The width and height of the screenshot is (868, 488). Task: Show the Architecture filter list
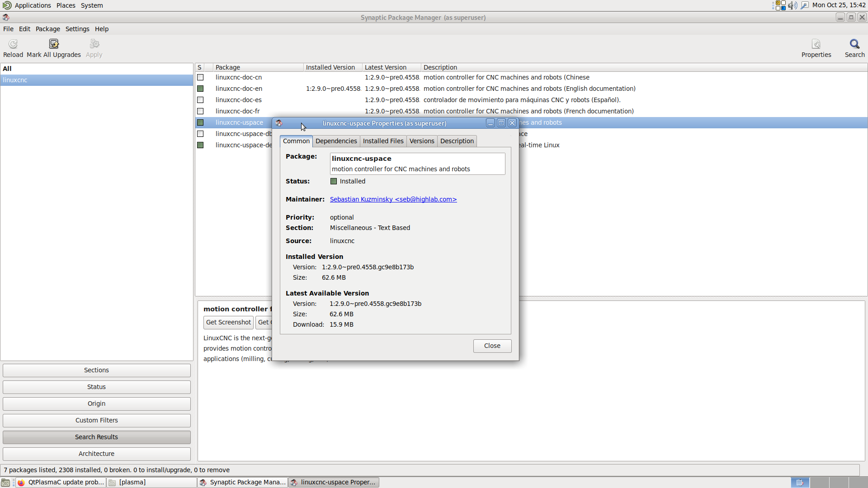point(96,454)
